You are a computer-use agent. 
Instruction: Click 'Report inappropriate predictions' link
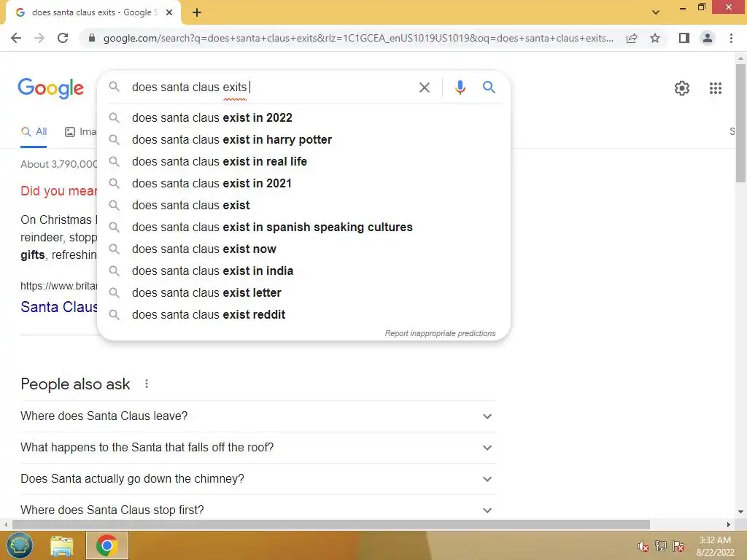point(440,333)
